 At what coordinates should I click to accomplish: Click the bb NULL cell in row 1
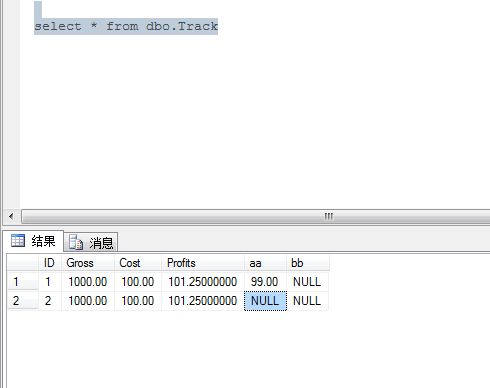pyautogui.click(x=308, y=282)
